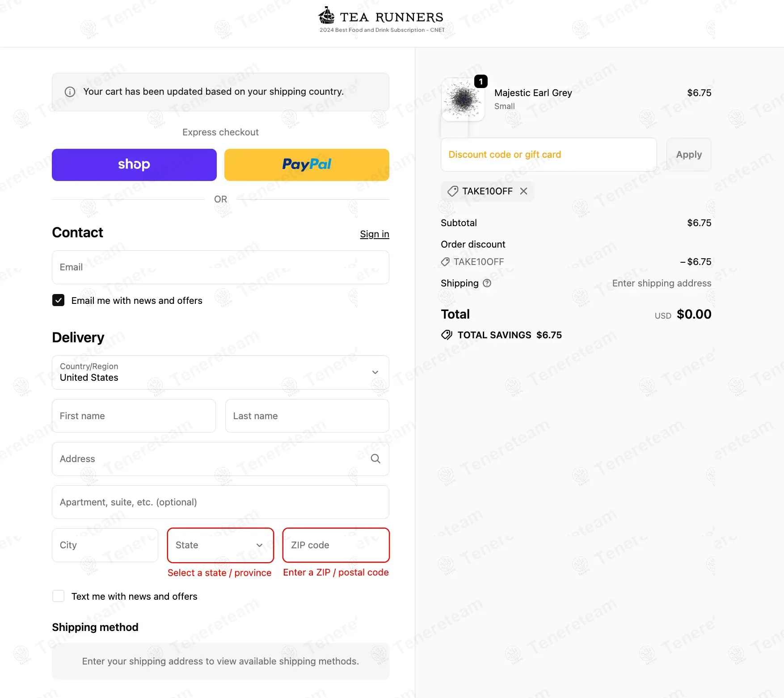
Task: Click the TAKE10OFF tag icon under Order discount
Action: point(445,262)
